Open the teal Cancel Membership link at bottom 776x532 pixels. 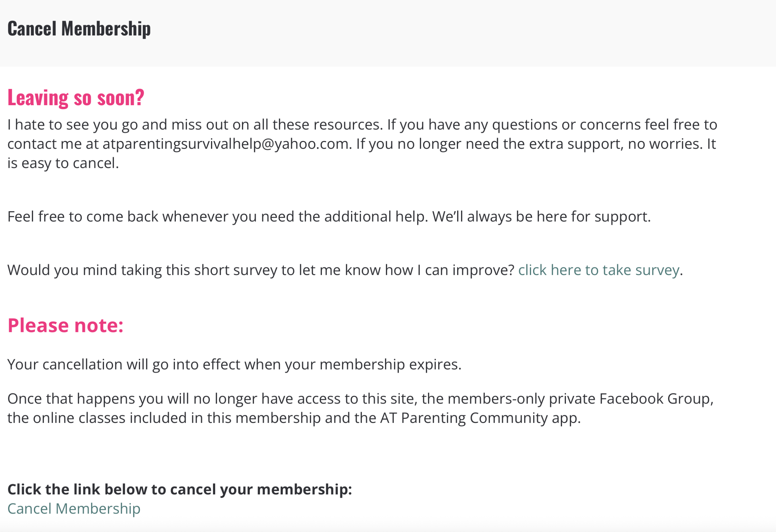point(74,509)
